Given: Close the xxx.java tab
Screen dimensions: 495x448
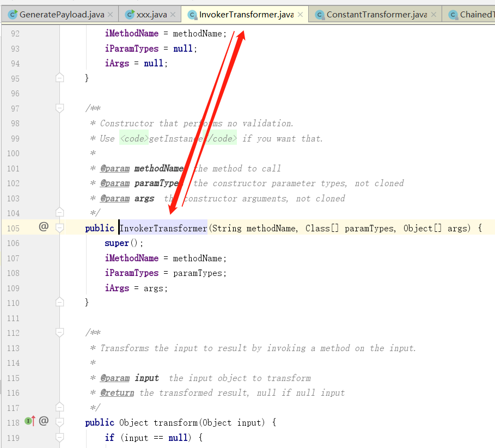Looking at the screenshot, I should coord(173,15).
